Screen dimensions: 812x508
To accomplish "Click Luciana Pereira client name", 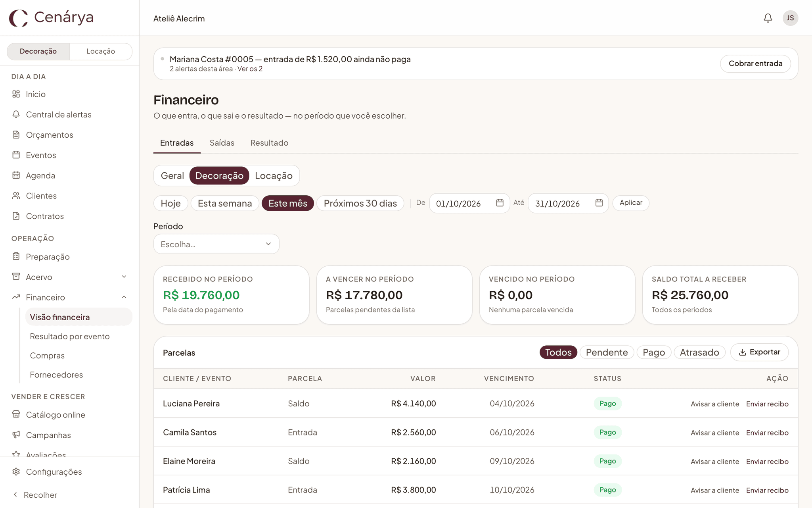I will point(191,404).
